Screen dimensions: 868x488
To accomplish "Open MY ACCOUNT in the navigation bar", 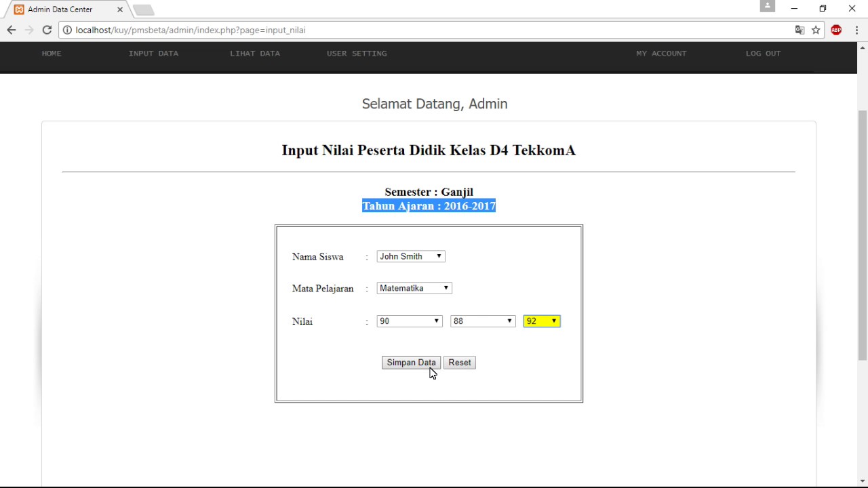I will coord(661,54).
